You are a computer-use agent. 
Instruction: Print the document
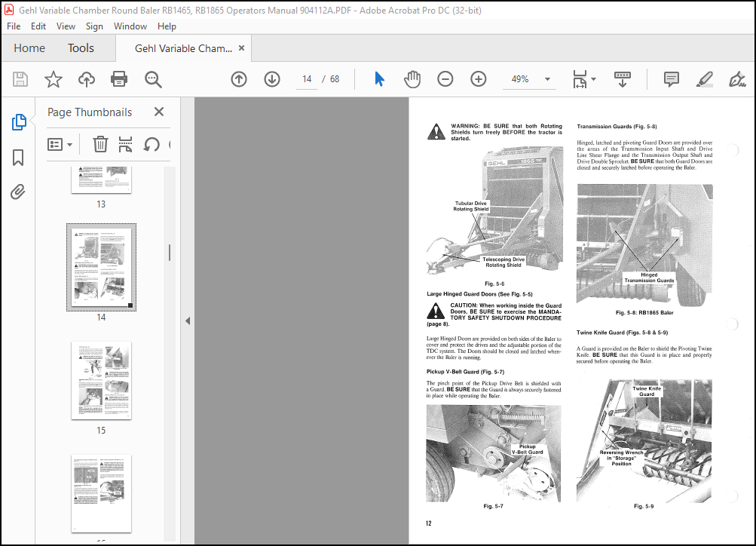(x=119, y=79)
